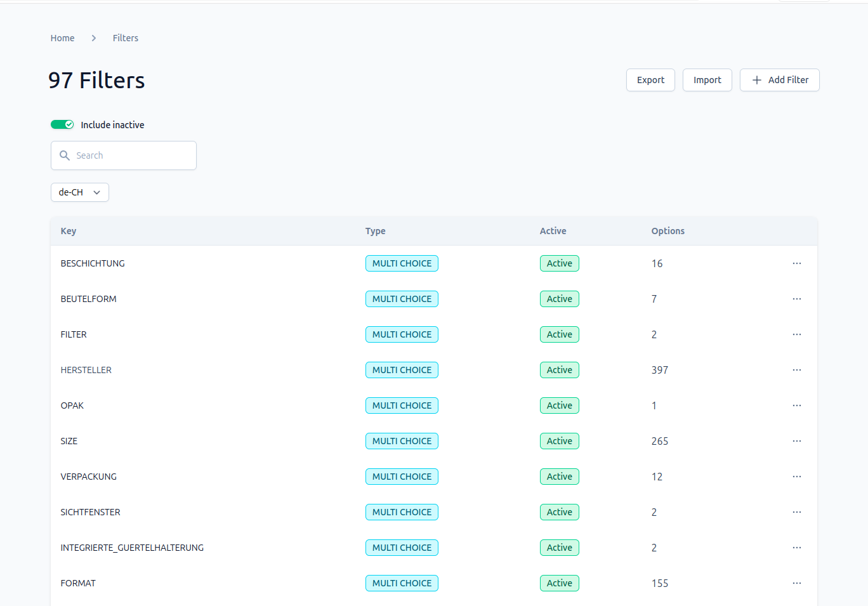Open the row actions menu for HERSTELLER
868x606 pixels.
click(797, 370)
